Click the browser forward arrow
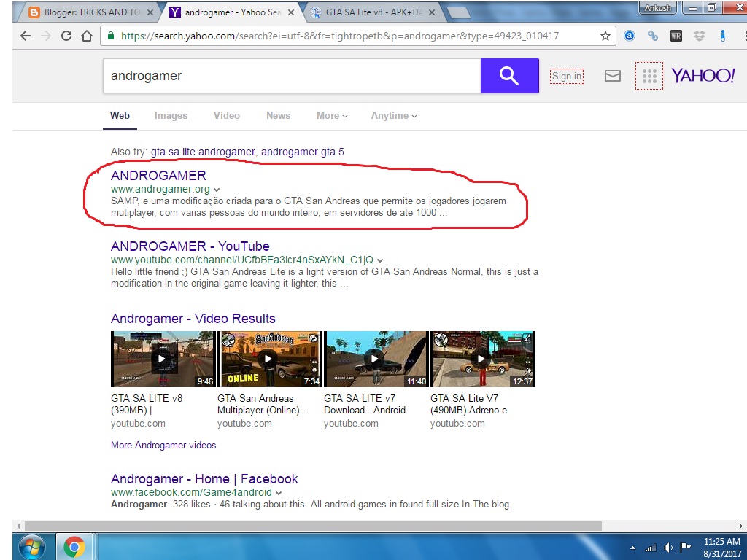Image resolution: width=747 pixels, height=560 pixels. tap(46, 36)
